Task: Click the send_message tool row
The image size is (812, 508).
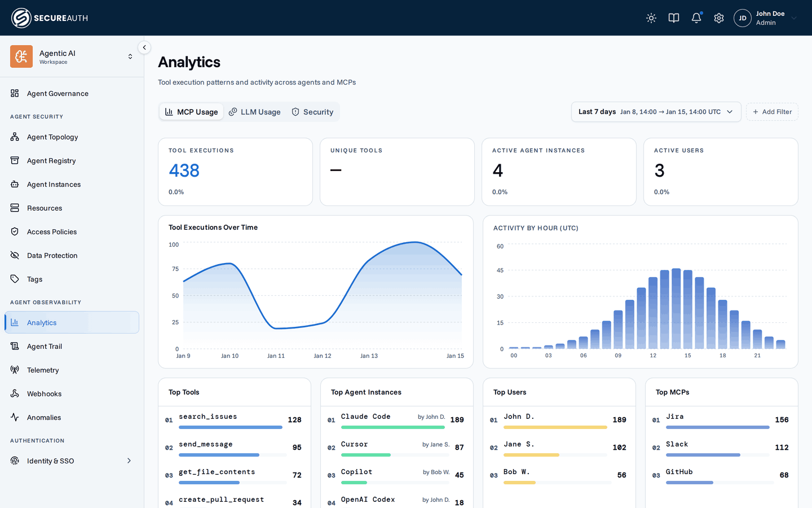Action: tap(235, 448)
